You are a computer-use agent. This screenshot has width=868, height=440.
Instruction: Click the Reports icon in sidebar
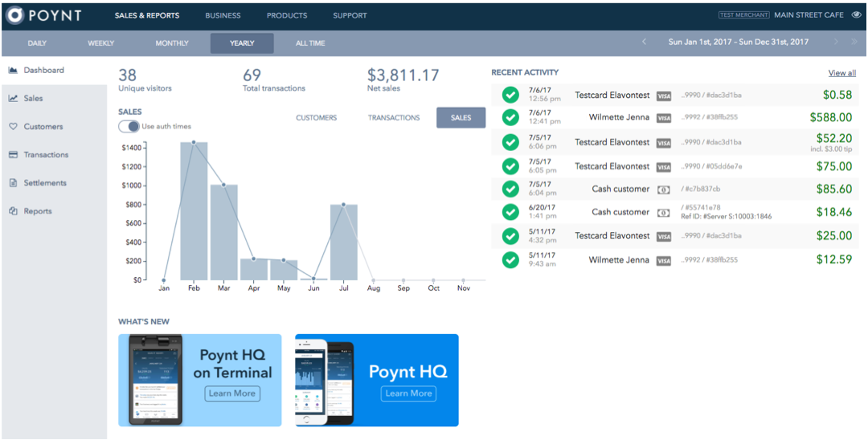[13, 211]
